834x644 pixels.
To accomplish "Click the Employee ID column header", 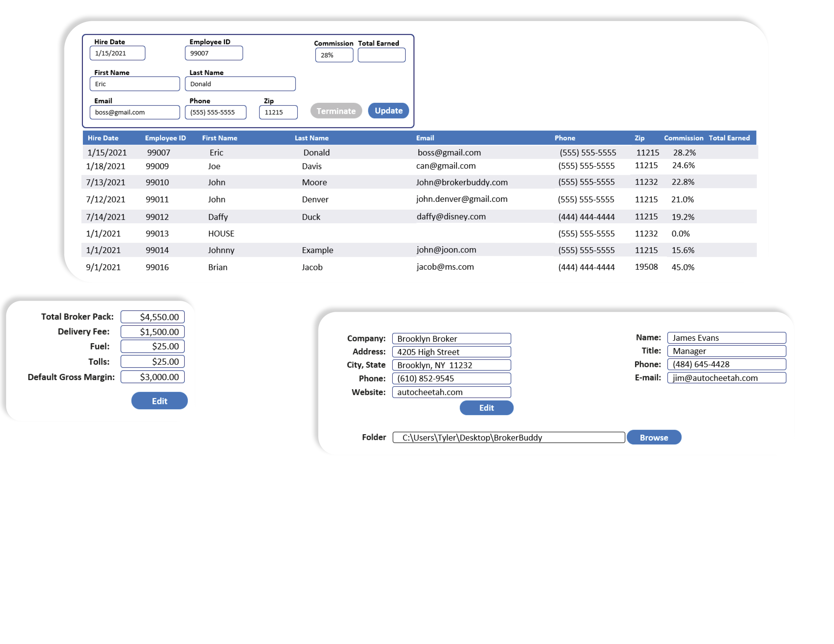I will pos(165,138).
